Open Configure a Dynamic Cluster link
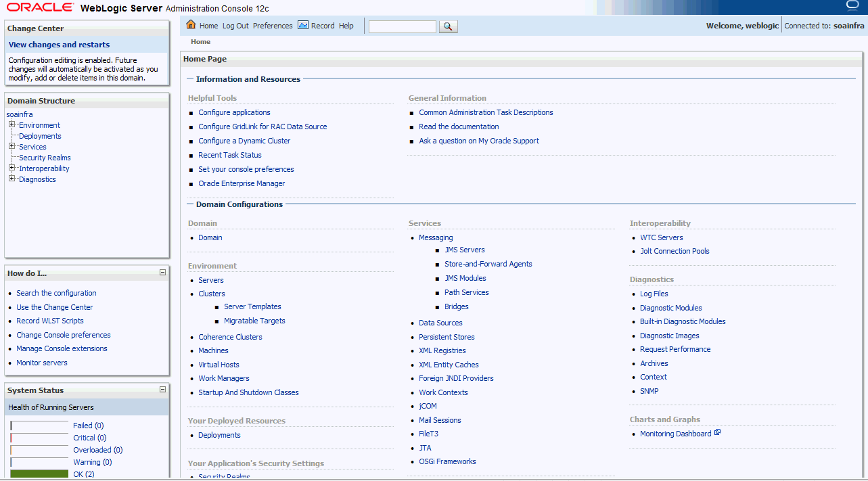Image resolution: width=868 pixels, height=481 pixels. tap(244, 141)
